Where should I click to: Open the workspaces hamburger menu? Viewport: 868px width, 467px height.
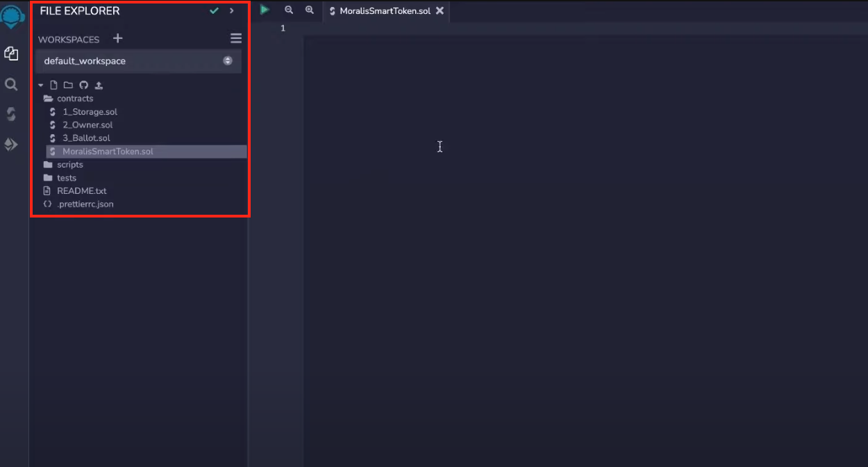[x=235, y=38]
